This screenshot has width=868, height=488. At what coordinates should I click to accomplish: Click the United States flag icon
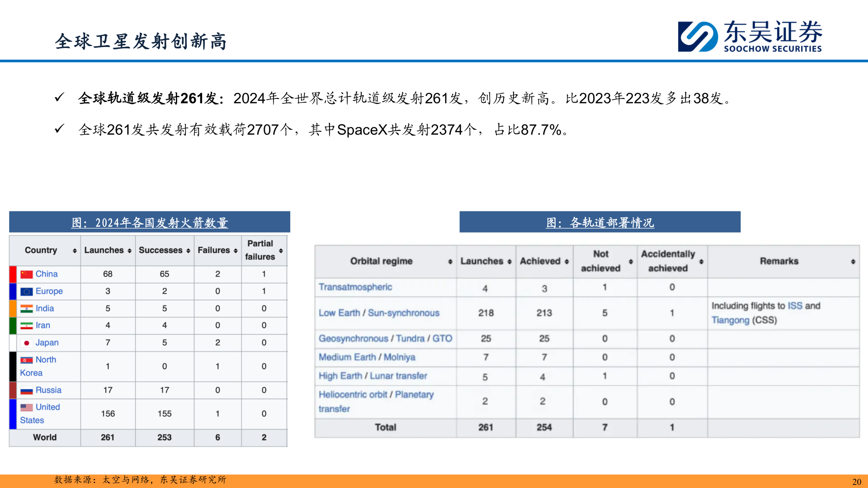point(26,407)
